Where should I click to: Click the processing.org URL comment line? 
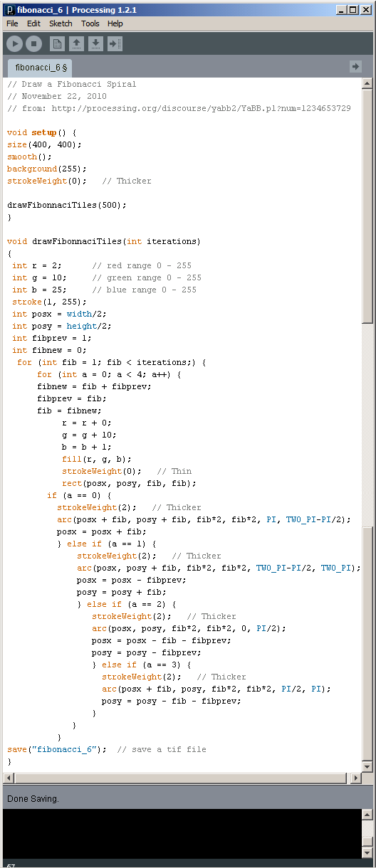point(179,108)
